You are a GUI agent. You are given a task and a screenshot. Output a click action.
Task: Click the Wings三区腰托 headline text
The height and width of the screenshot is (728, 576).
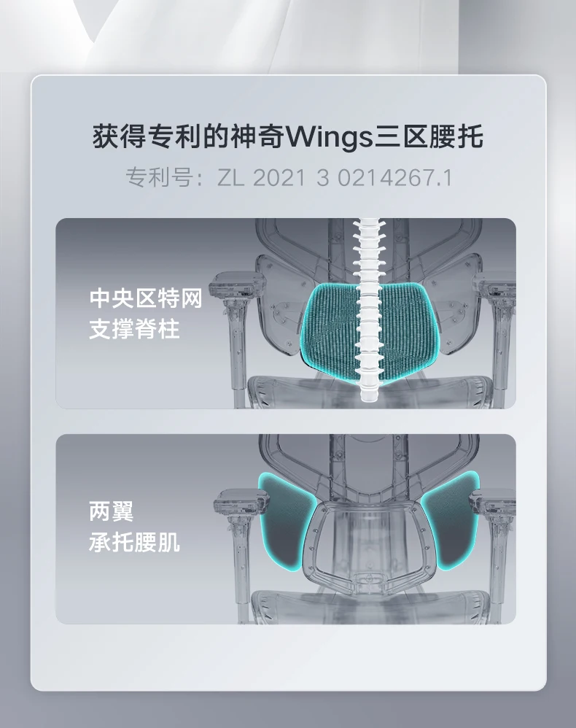[288, 136]
